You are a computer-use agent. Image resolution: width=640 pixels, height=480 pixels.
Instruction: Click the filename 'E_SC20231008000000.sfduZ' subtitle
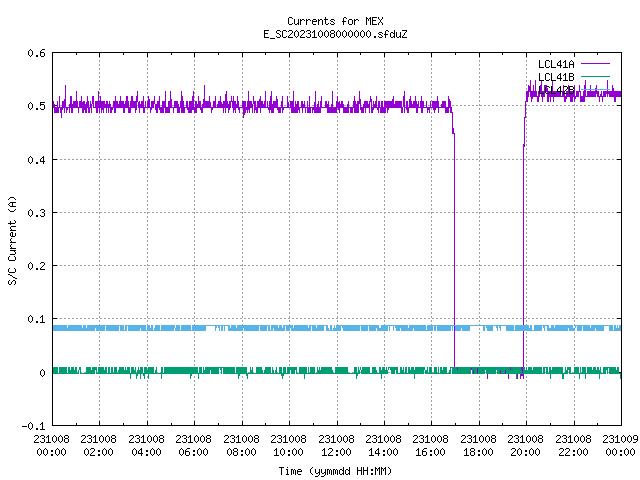[335, 34]
